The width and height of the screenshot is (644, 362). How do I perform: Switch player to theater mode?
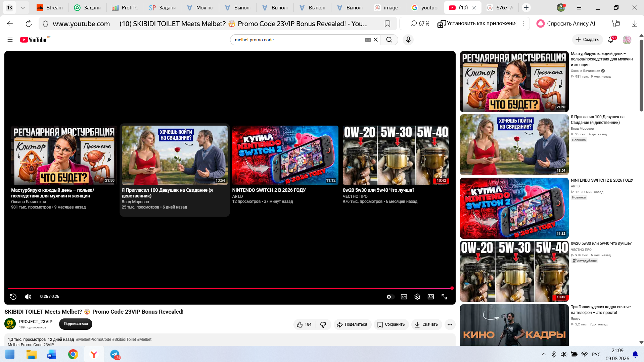point(431,297)
